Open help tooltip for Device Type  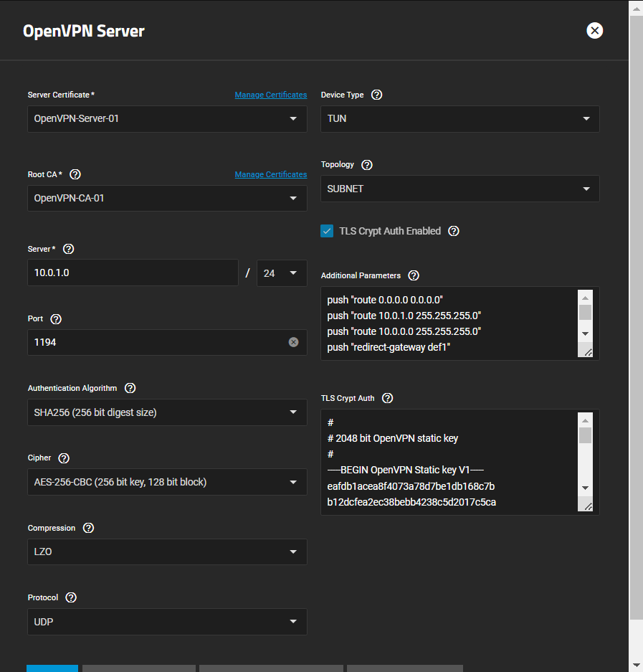click(x=376, y=95)
